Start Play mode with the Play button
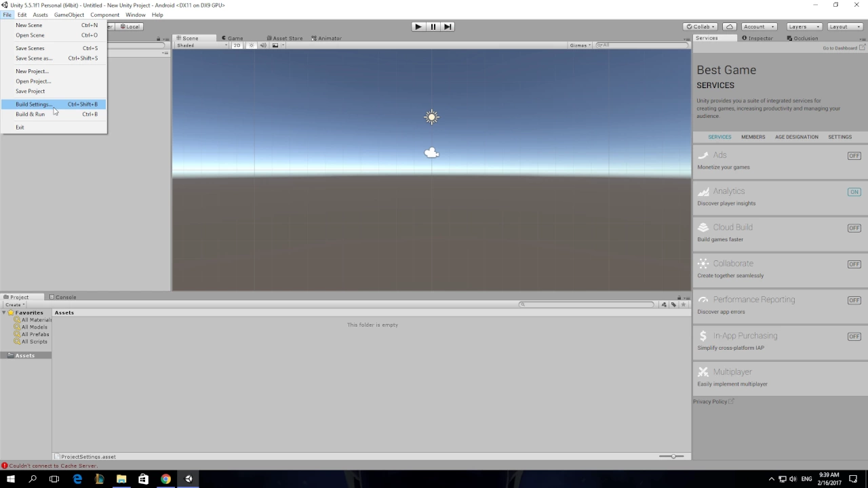 (418, 26)
